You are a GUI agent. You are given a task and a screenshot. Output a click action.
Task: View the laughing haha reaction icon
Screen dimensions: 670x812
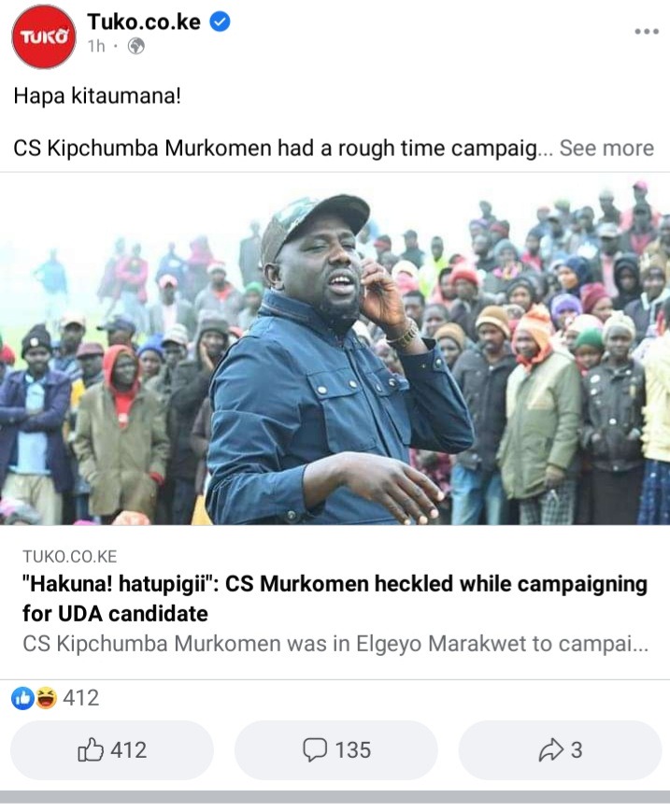click(x=46, y=698)
